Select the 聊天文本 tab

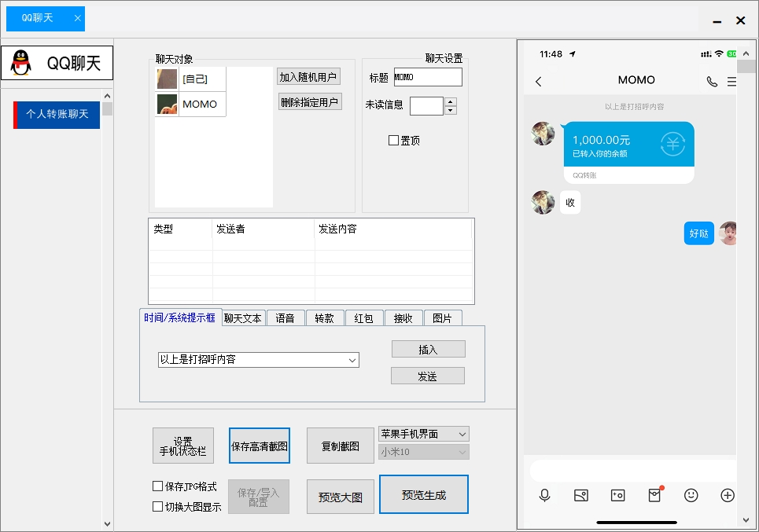242,317
